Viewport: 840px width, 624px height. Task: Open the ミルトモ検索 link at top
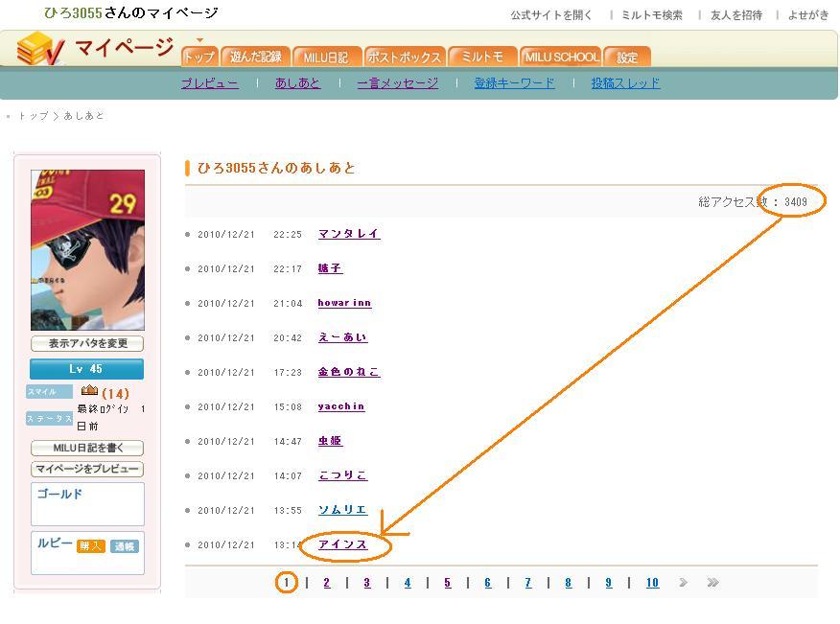[652, 15]
